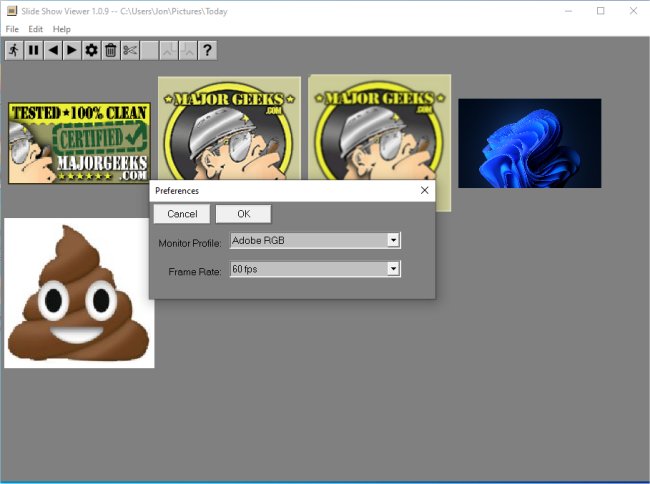650x484 pixels.
Task: Advance with the next slide arrow
Action: [x=72, y=51]
